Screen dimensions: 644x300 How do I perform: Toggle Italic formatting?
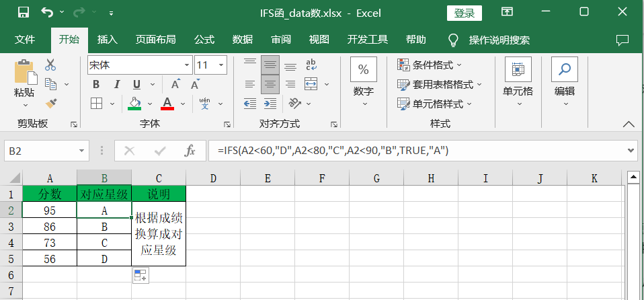[117, 85]
